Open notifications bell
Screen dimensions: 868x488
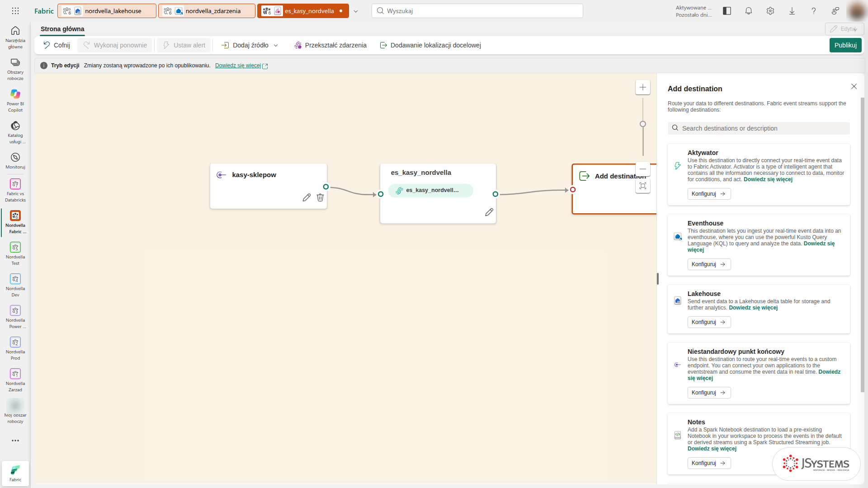749,11
